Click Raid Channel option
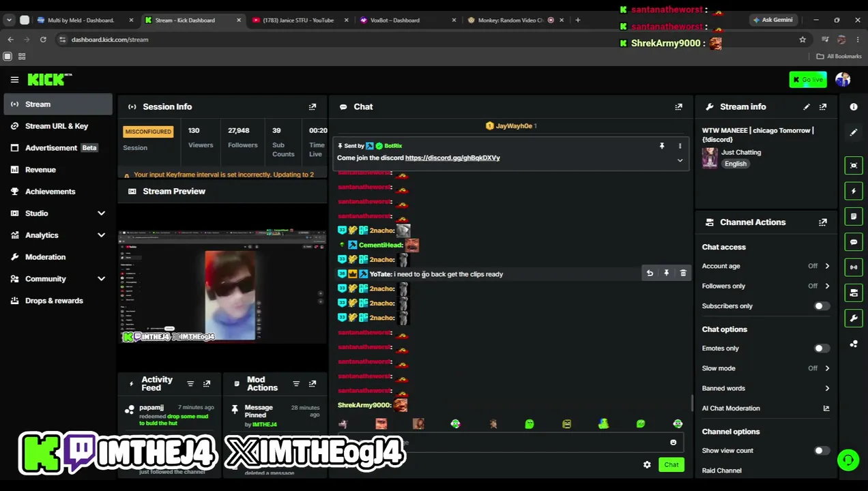Viewport: 868px width, 491px height. (721, 471)
